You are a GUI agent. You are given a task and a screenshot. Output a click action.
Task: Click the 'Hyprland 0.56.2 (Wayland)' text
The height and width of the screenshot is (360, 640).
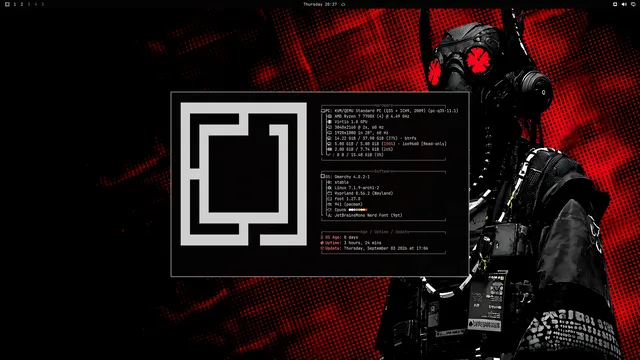364,193
